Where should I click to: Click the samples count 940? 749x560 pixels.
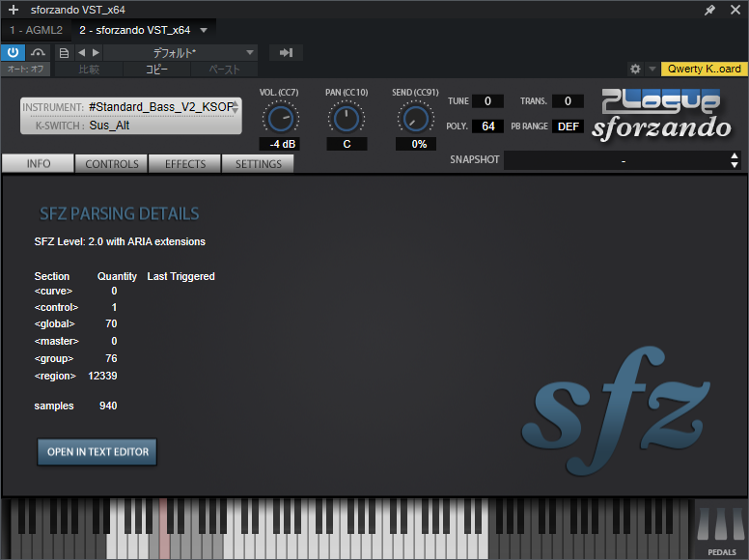[108, 406]
